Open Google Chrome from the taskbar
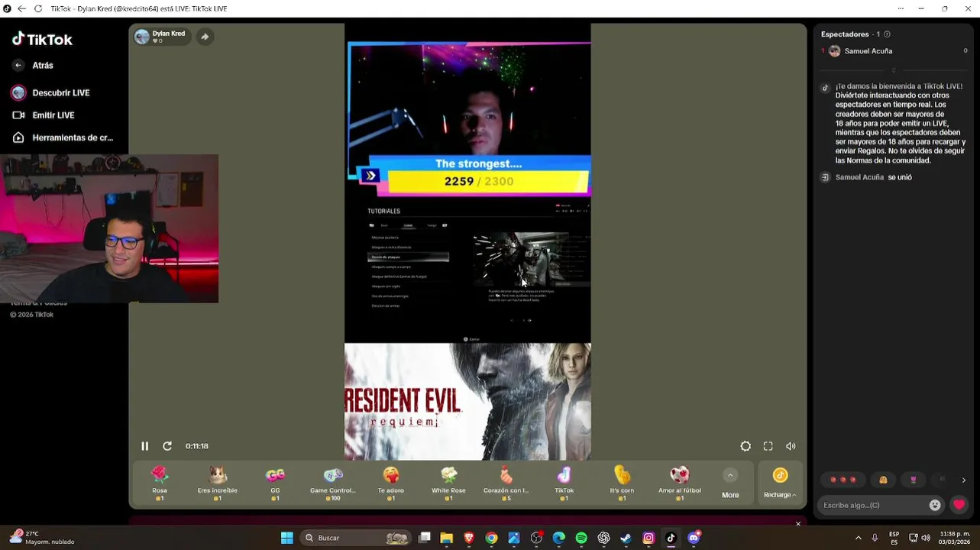This screenshot has width=980, height=550. [491, 538]
